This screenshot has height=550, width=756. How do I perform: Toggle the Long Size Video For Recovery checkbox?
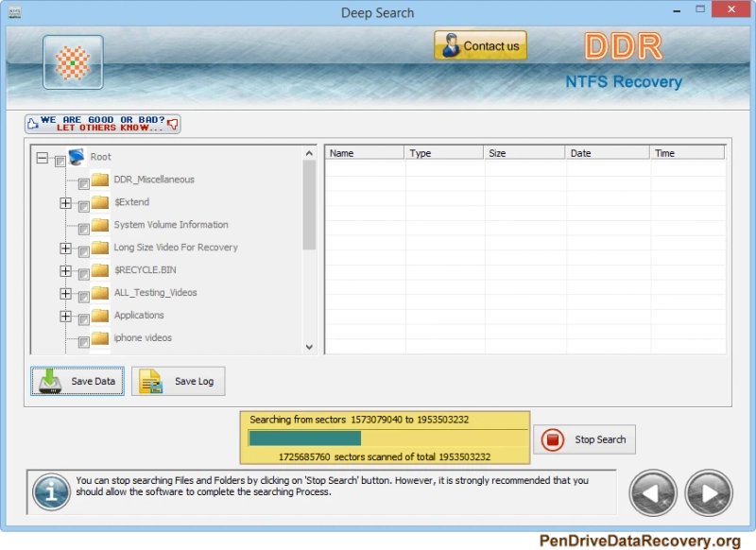click(x=83, y=251)
